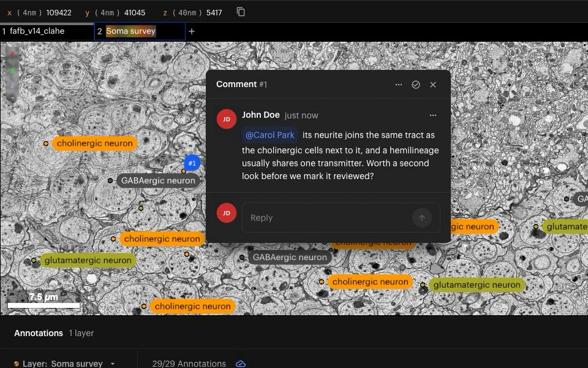This screenshot has width=588, height=368.
Task: Click the blue z axis indicator
Action: pos(12,86)
